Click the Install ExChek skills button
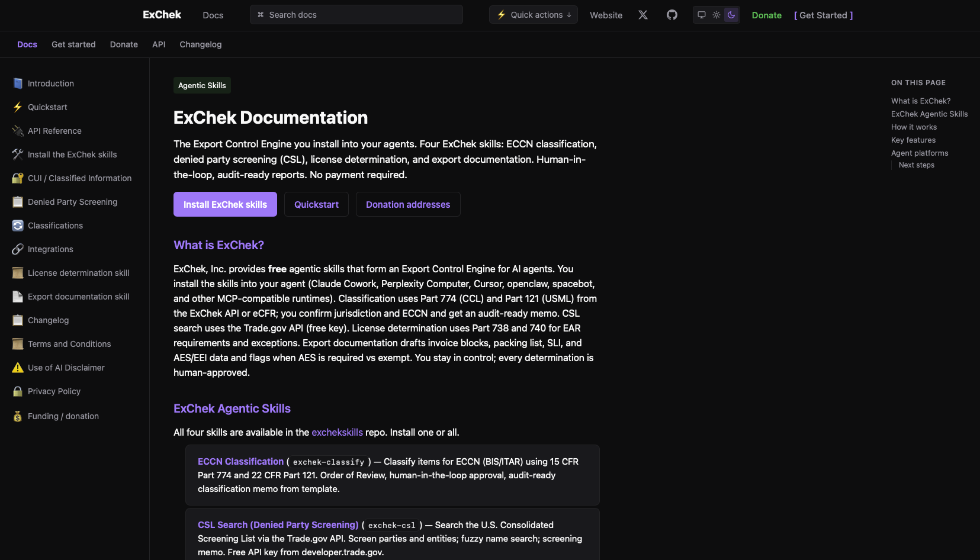 225,204
